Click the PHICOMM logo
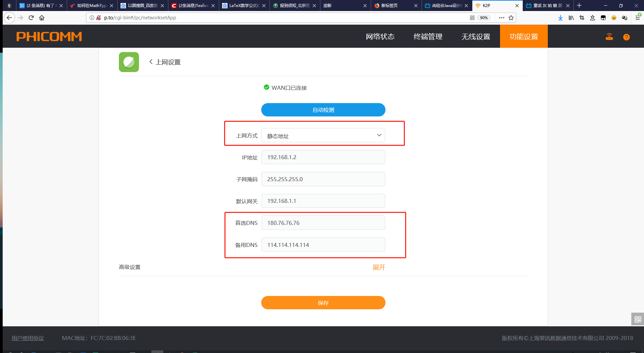 pos(49,36)
